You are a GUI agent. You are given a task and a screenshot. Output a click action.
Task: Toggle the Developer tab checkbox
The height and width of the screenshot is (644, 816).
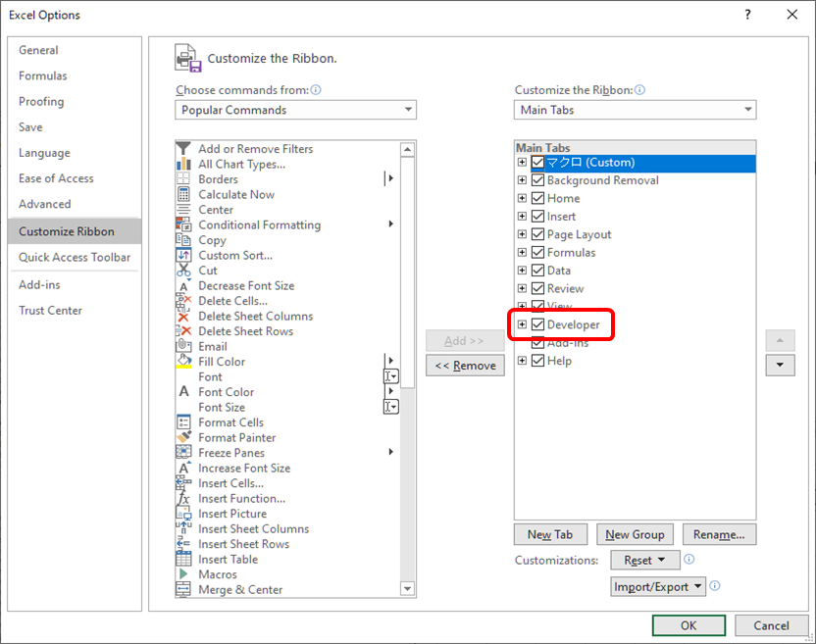pyautogui.click(x=537, y=324)
